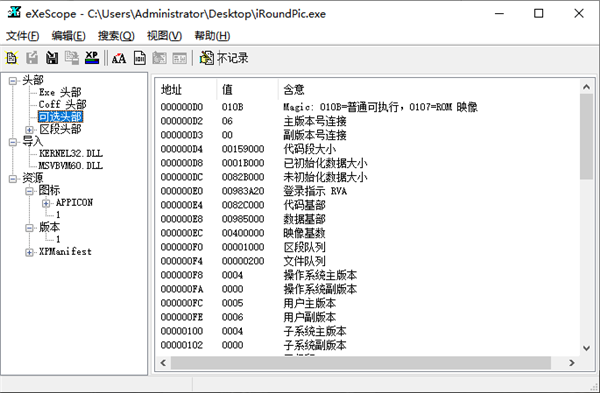Click the grayed image import toolbar icon
This screenshot has width=600, height=393.
tap(160, 58)
